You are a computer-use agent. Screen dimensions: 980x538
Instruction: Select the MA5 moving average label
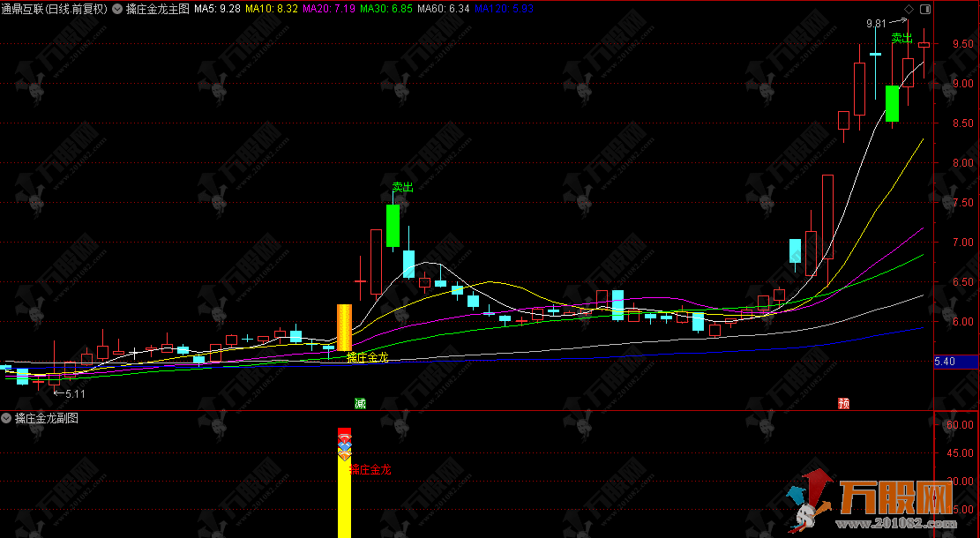217,9
